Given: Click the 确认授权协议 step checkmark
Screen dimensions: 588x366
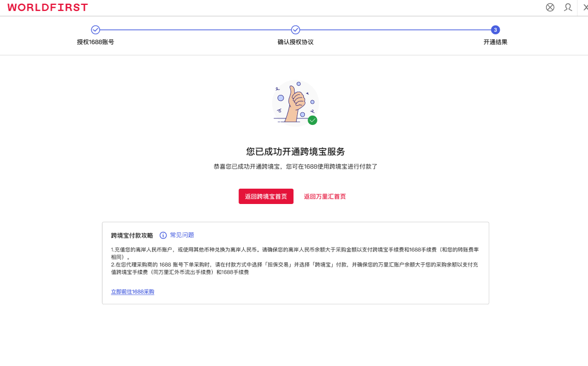Looking at the screenshot, I should click(x=296, y=29).
